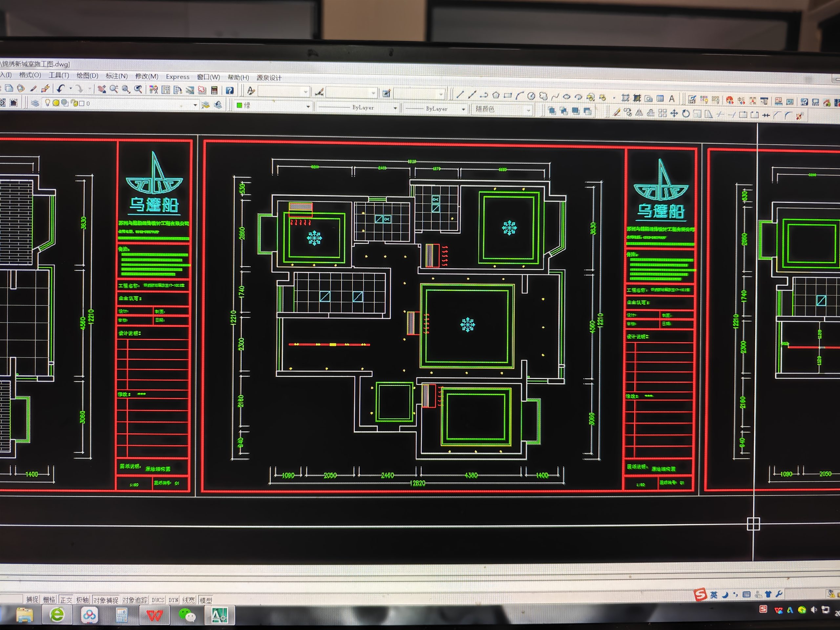This screenshot has width=840, height=630.
Task: Open the 绿 color control dropdown
Action: [x=308, y=107]
